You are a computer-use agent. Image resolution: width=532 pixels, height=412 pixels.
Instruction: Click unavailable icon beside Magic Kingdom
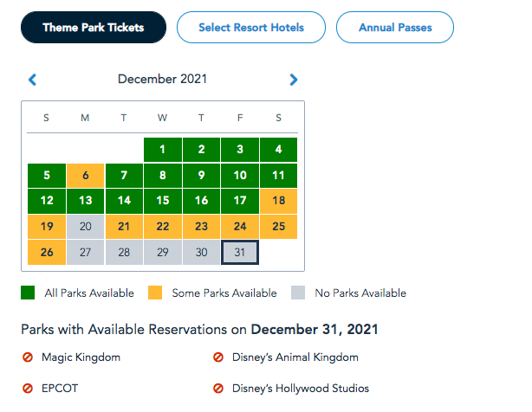pos(28,357)
